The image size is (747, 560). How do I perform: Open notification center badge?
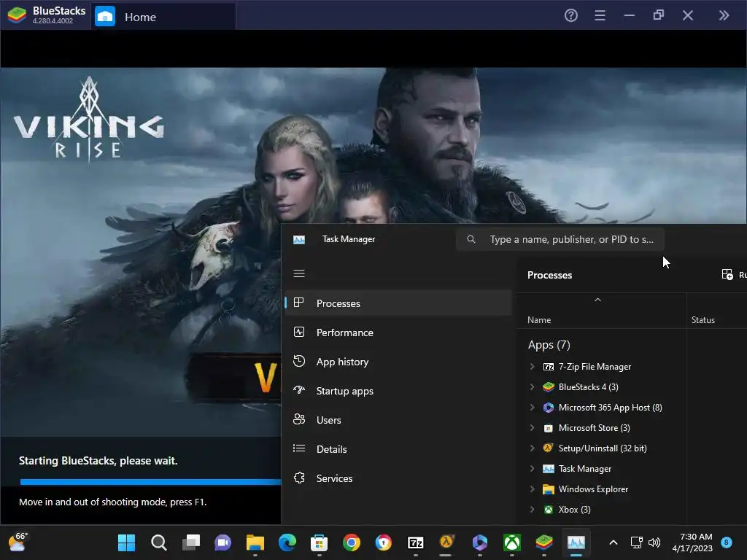727,542
